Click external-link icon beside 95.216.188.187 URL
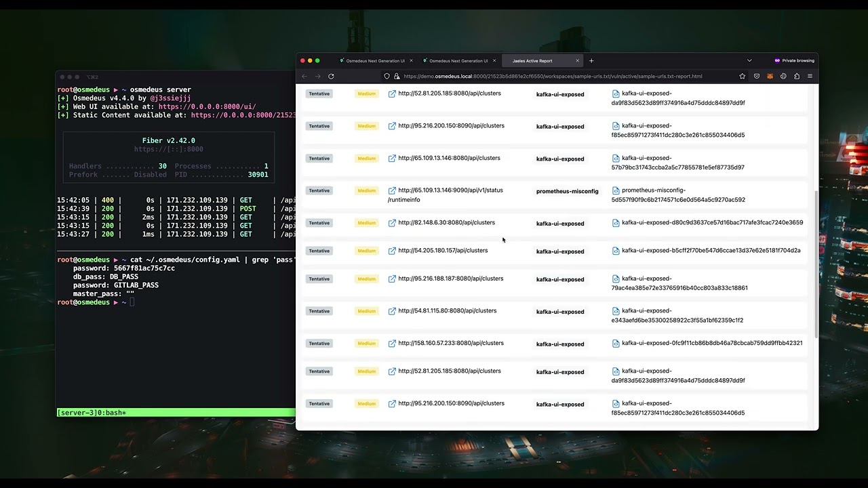Image resolution: width=868 pixels, height=488 pixels. 392,279
